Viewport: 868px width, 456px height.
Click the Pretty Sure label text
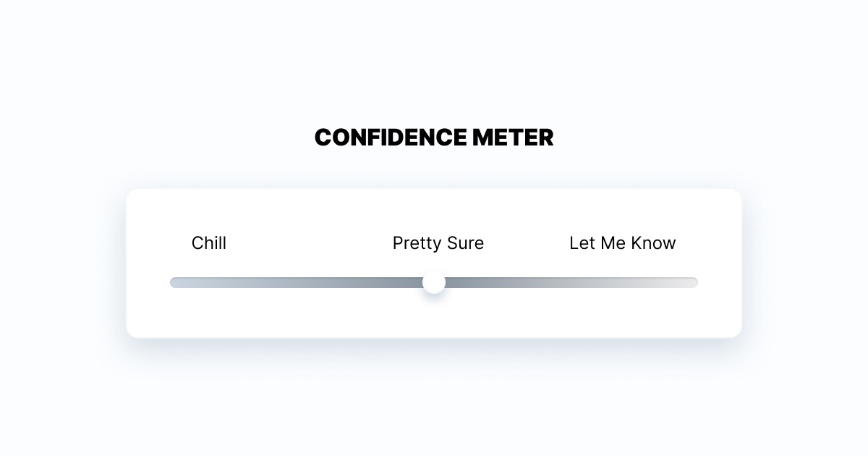click(x=438, y=243)
